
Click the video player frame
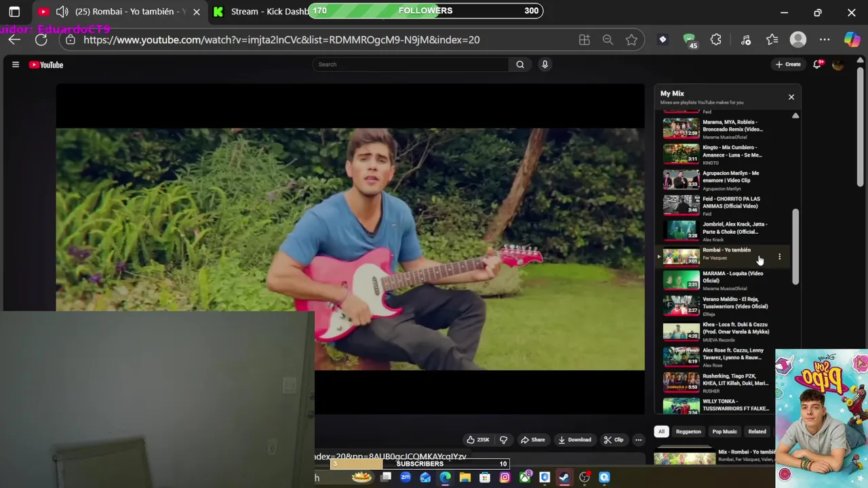click(x=350, y=249)
